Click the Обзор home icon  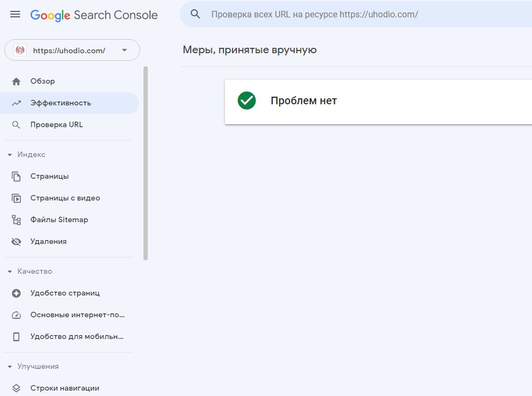click(x=16, y=81)
